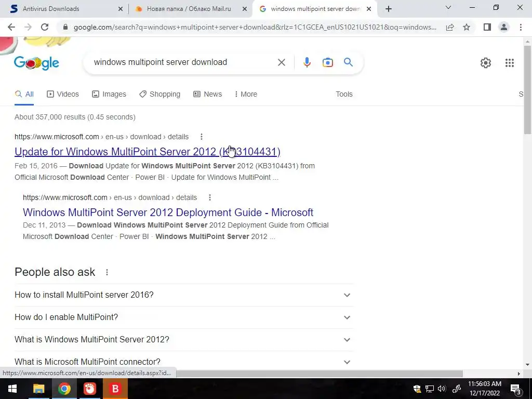Open options for the Deployment Guide result
532x399 pixels.
click(210, 197)
